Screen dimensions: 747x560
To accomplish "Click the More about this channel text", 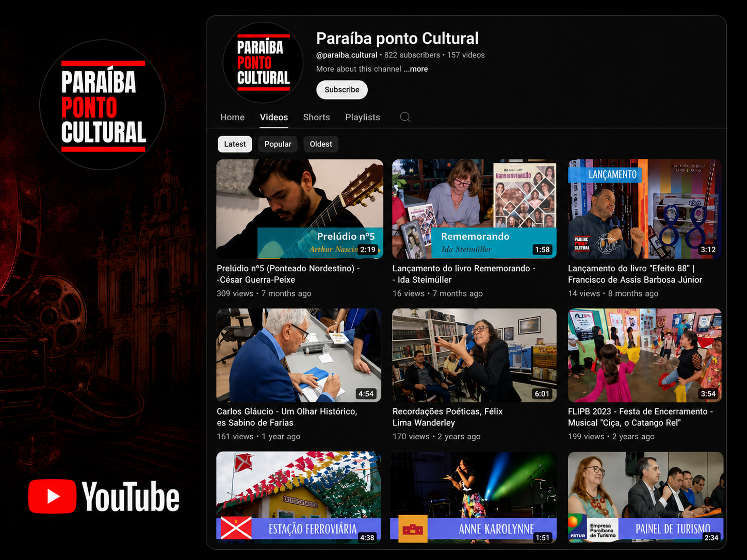I will click(x=359, y=69).
